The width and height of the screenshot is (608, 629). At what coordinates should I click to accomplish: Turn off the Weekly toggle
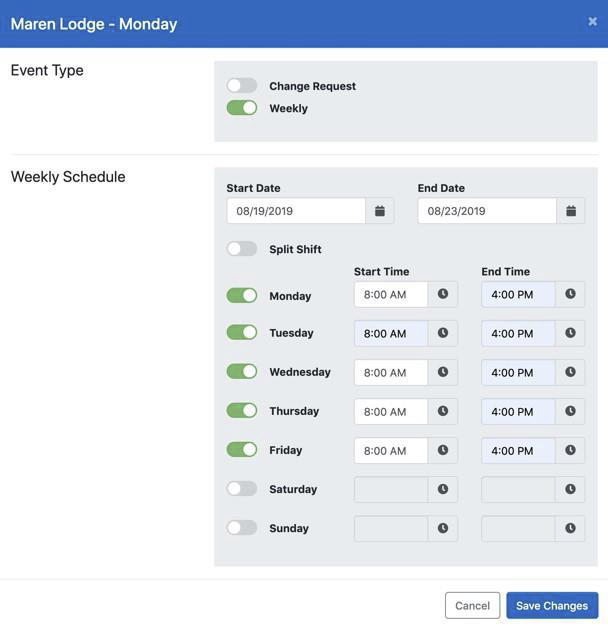tap(242, 108)
